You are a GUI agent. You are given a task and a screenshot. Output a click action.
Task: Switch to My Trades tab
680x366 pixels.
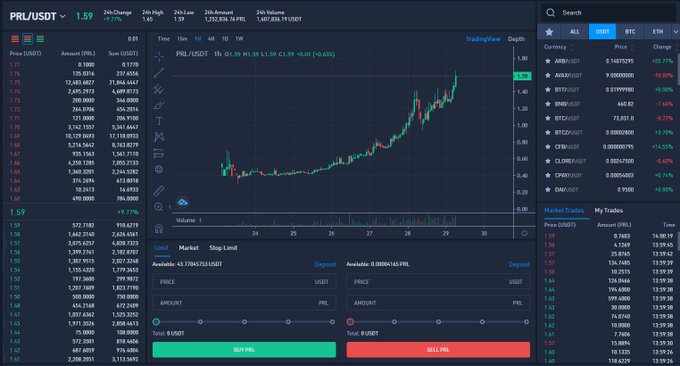click(x=608, y=210)
